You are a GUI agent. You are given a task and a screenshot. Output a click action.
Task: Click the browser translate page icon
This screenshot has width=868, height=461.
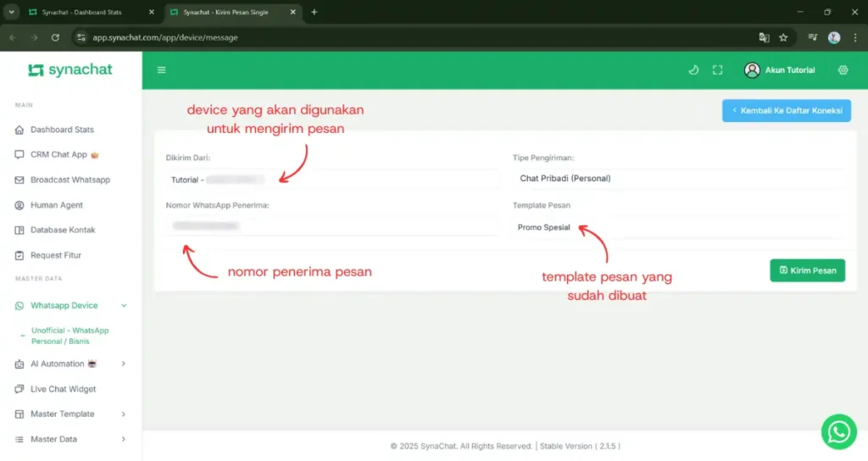click(x=764, y=37)
